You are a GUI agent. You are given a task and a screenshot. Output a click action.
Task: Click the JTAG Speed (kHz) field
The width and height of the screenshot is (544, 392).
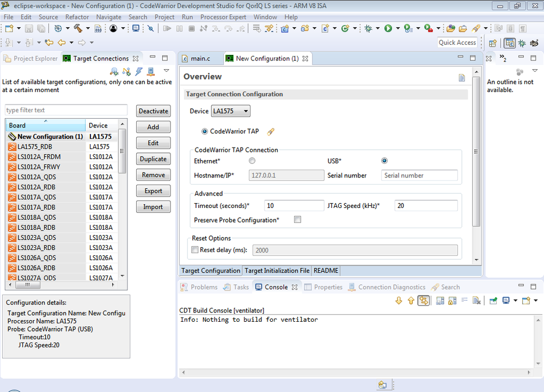pos(426,206)
